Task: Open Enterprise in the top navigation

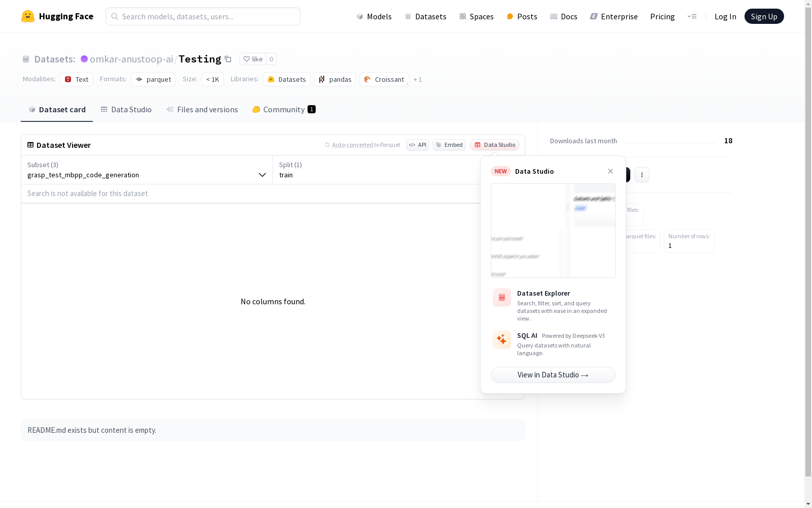Action: pos(614,16)
